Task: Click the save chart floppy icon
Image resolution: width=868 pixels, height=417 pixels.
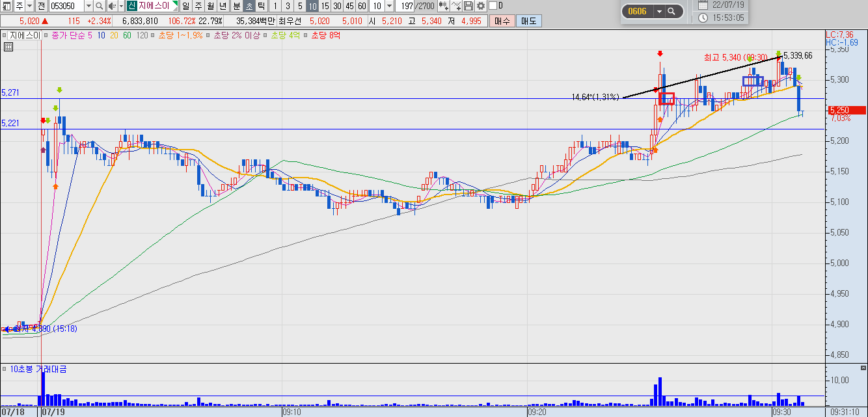Action: (468, 7)
